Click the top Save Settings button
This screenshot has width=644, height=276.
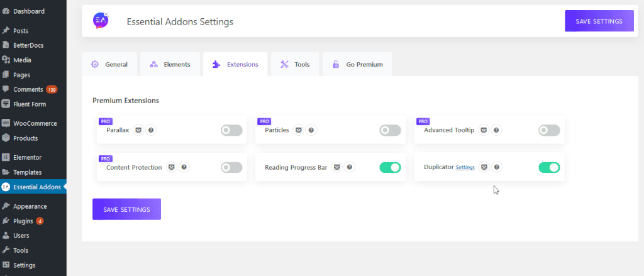point(599,21)
